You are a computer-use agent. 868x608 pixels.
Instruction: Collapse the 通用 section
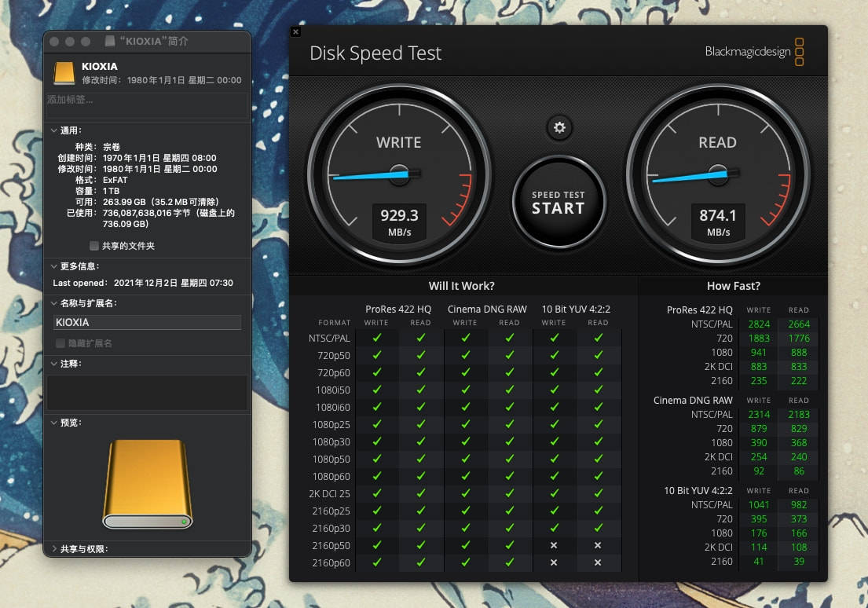(x=53, y=130)
